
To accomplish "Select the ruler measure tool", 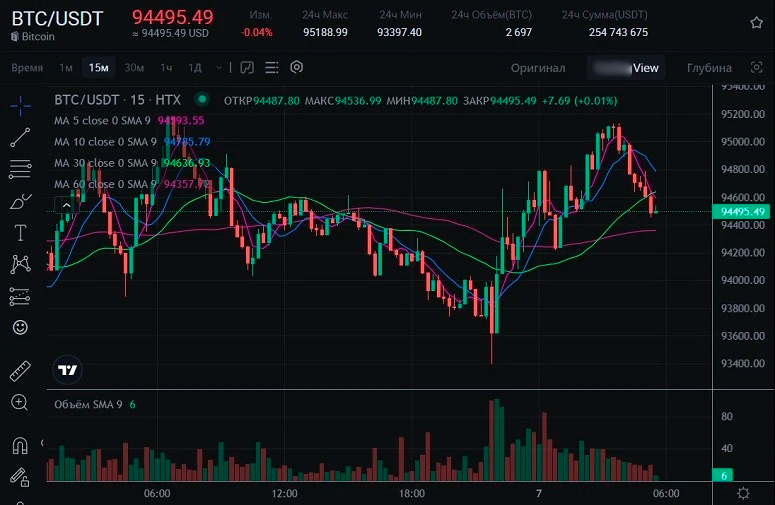I will (20, 372).
